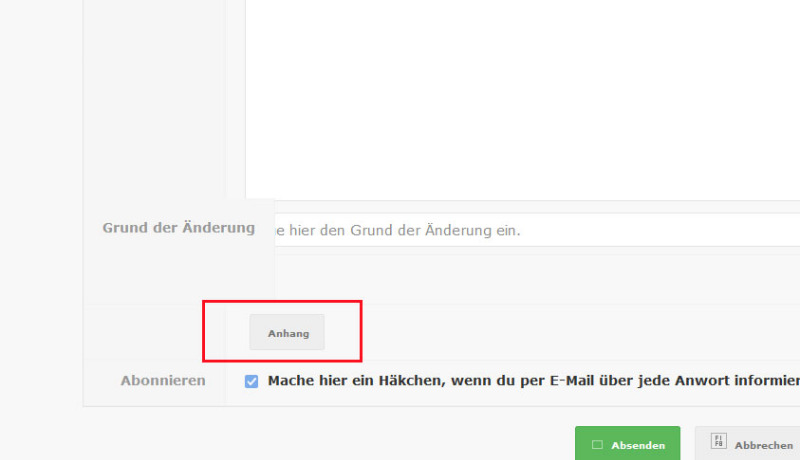Open the Anhang attachment tab

click(287, 332)
